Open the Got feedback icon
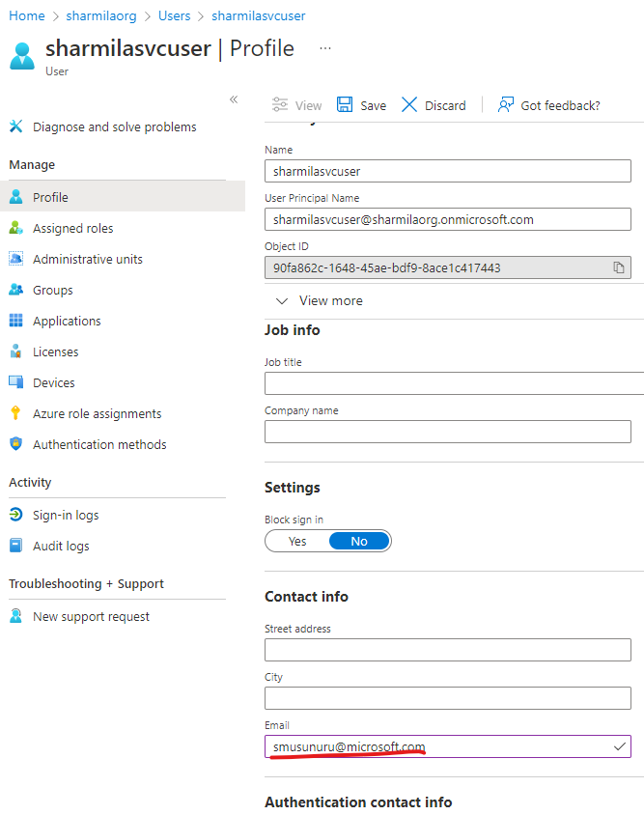The image size is (644, 815). [505, 104]
